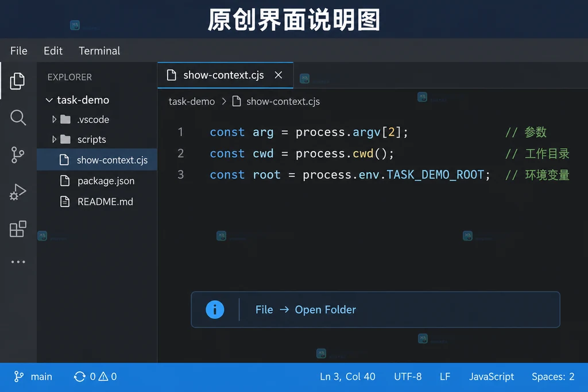Open the Source Control view icon

(17, 154)
